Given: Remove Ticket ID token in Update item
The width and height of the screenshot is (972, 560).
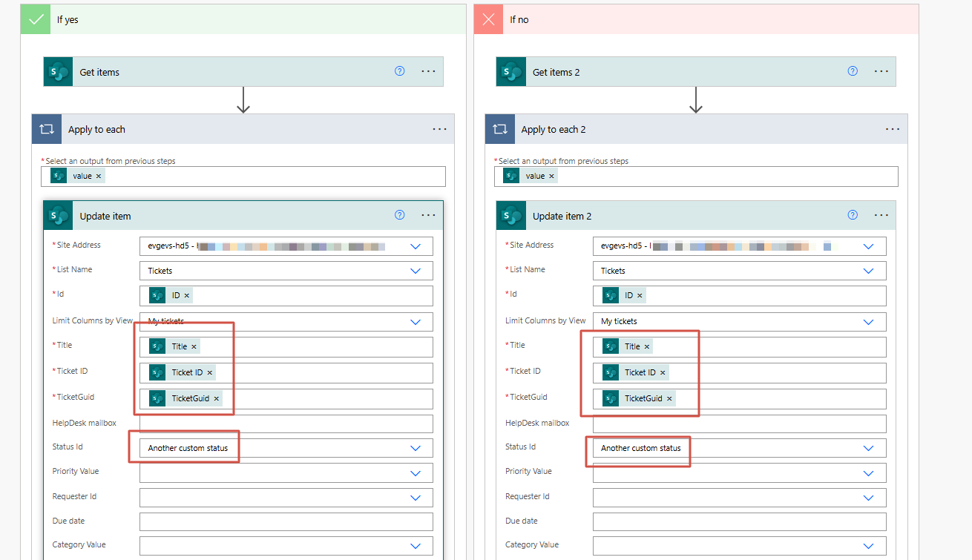Looking at the screenshot, I should 210,373.
